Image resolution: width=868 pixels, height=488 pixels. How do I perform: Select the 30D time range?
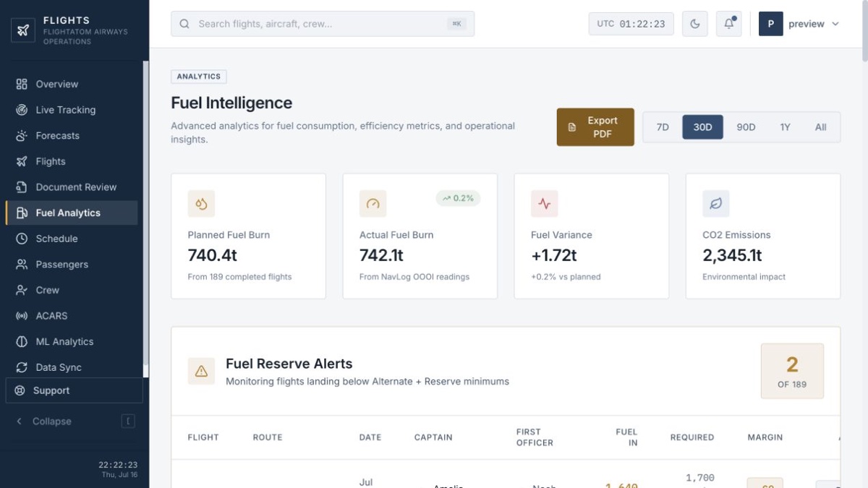702,127
